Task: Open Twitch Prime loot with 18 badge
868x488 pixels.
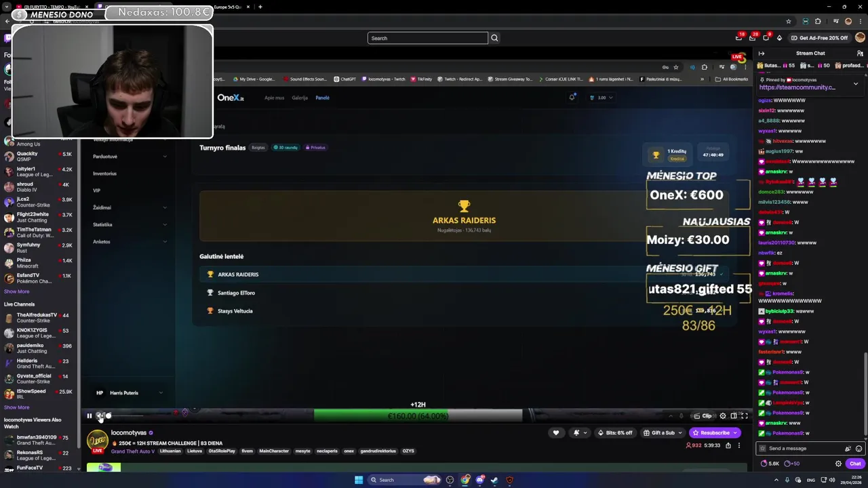Action: point(739,37)
